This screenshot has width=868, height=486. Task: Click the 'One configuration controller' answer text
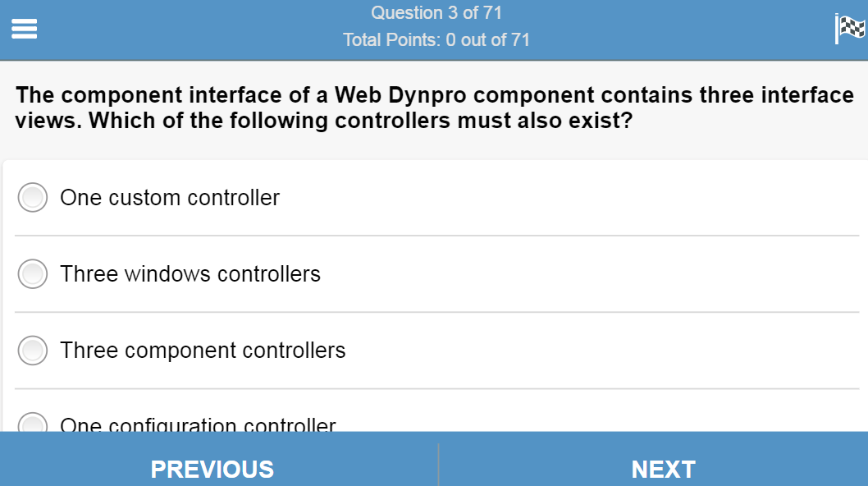(x=198, y=425)
